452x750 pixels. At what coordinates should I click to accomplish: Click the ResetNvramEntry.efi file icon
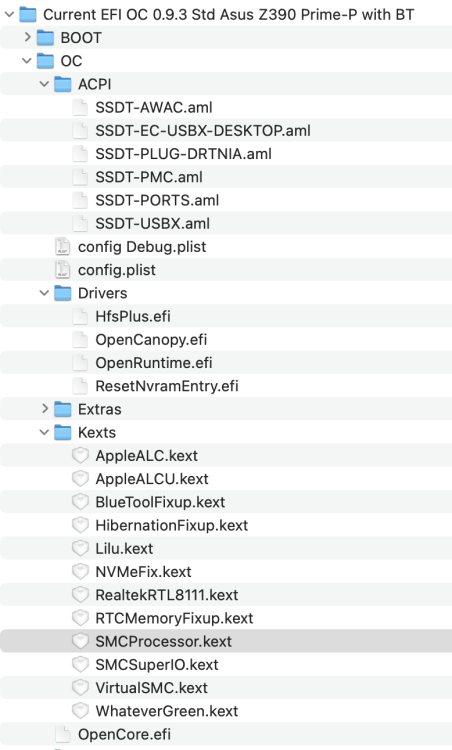click(80, 386)
